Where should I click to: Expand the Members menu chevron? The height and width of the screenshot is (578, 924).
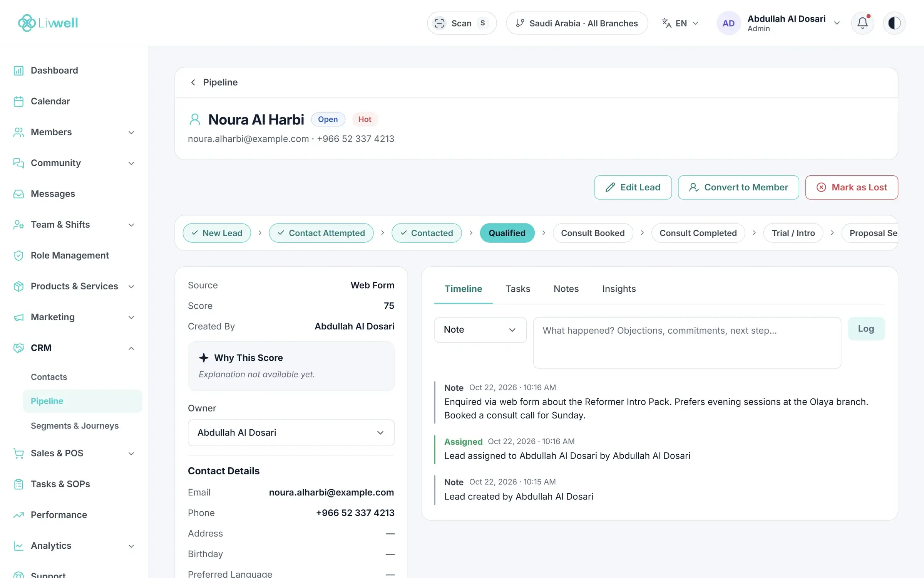click(131, 132)
